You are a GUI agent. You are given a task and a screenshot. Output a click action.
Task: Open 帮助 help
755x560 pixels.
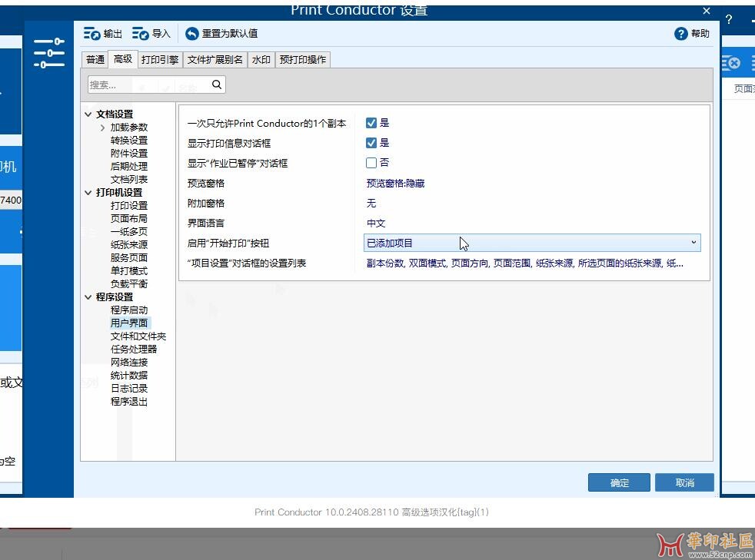tap(692, 34)
